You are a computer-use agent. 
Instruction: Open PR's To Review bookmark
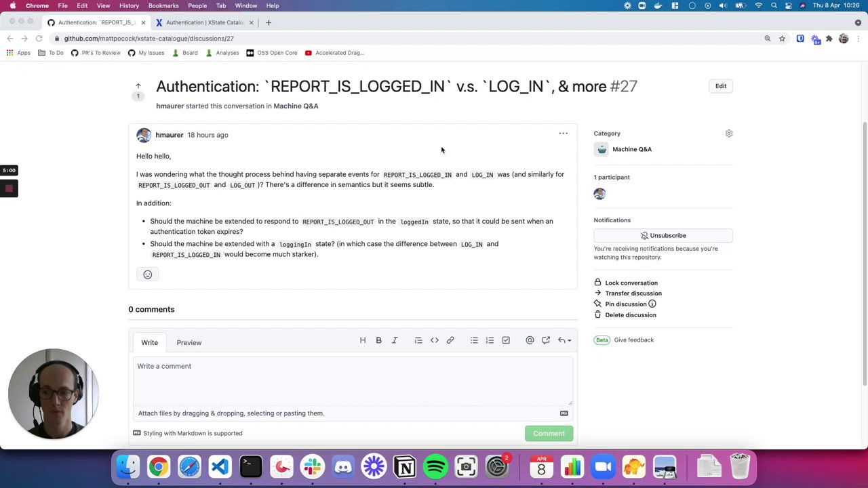(96, 53)
